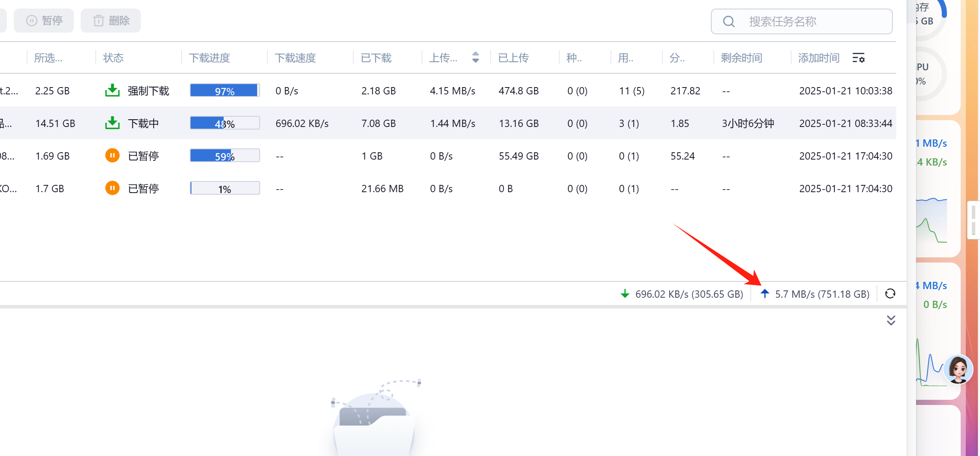980x456 pixels.
Task: Click the green download total speed arrow
Action: pos(625,294)
